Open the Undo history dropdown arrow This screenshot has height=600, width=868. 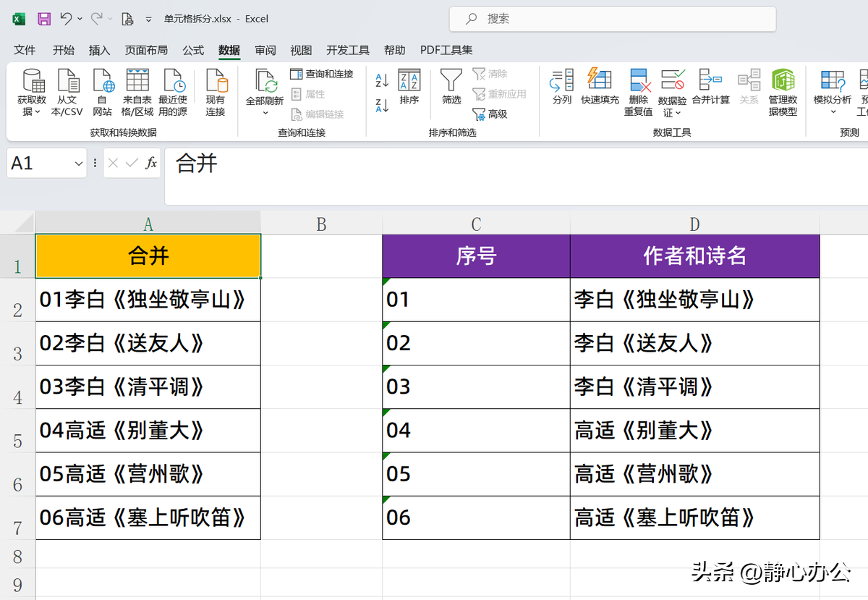80,19
